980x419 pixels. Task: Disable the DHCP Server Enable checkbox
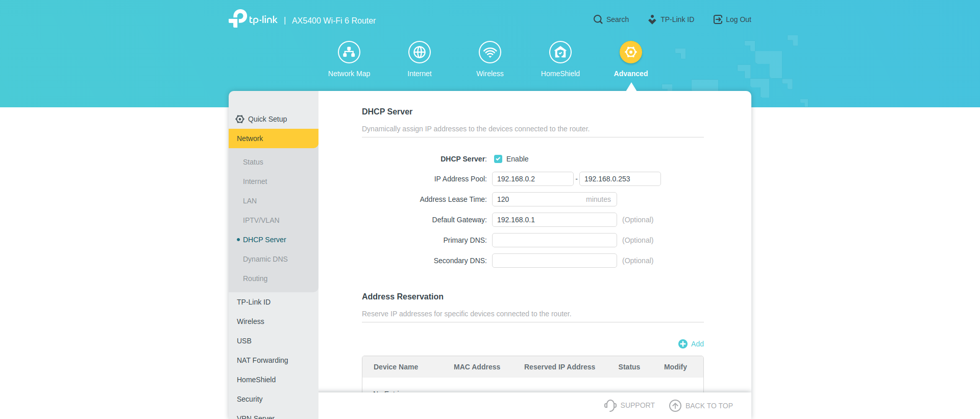pos(498,159)
